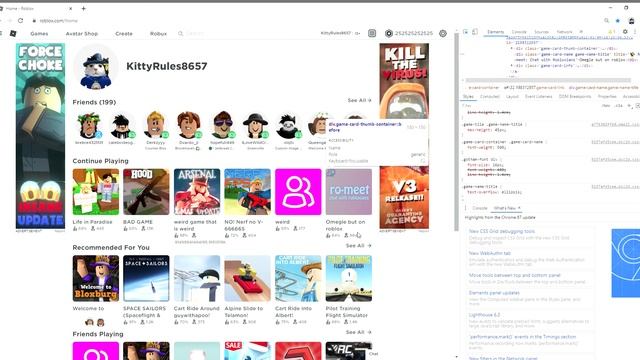
Task: Click the Roblox search input field
Action: [x=249, y=33]
